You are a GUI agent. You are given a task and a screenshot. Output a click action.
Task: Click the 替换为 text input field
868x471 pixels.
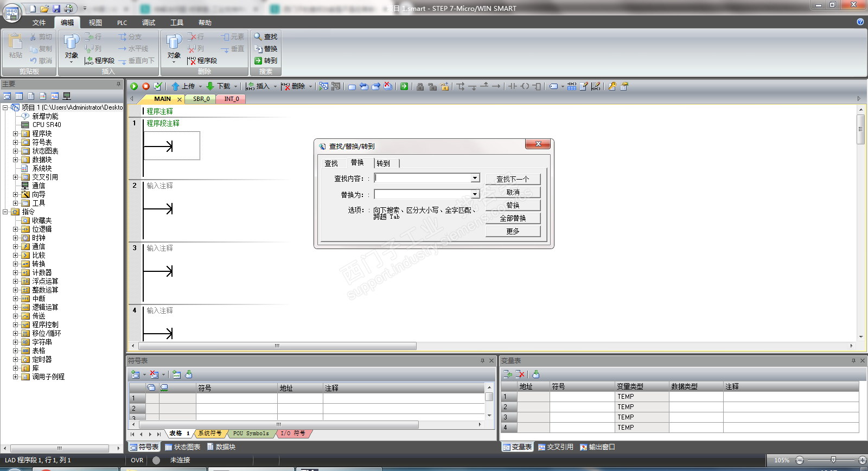tap(423, 194)
